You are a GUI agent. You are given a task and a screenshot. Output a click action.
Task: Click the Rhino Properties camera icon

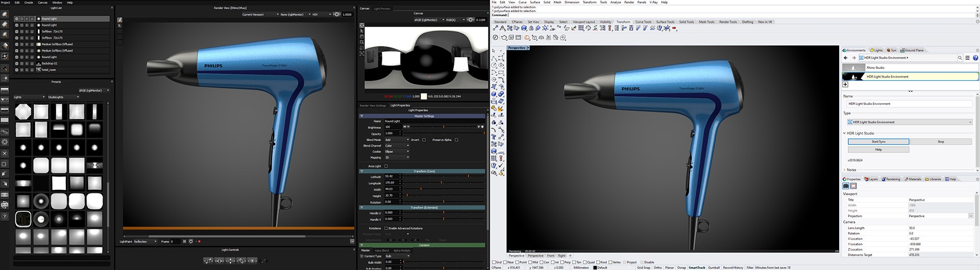pyautogui.click(x=846, y=186)
